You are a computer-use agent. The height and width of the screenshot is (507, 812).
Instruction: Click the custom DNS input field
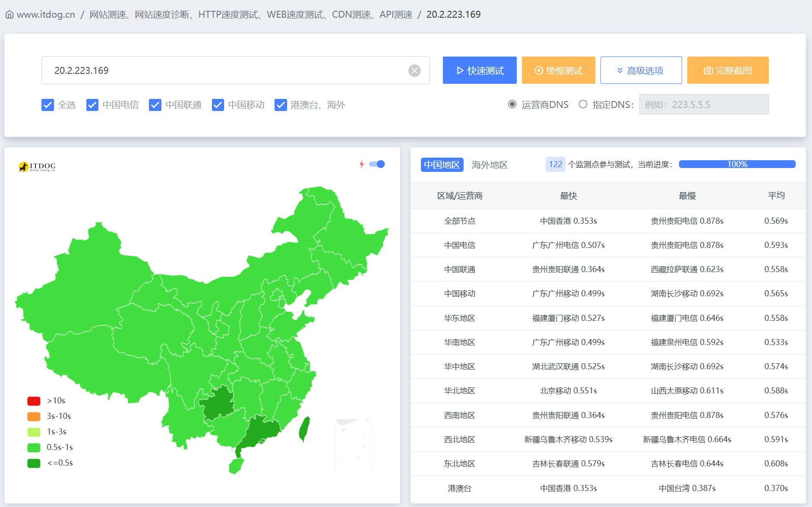[x=704, y=105]
